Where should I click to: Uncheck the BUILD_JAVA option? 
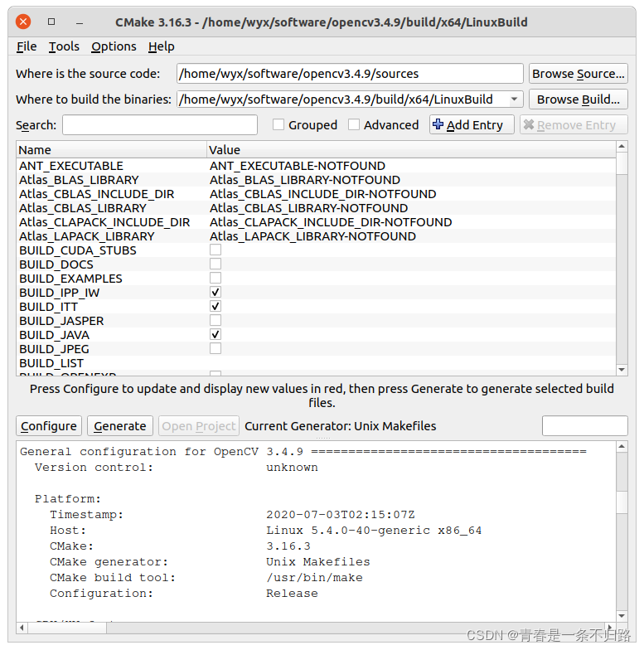215,334
